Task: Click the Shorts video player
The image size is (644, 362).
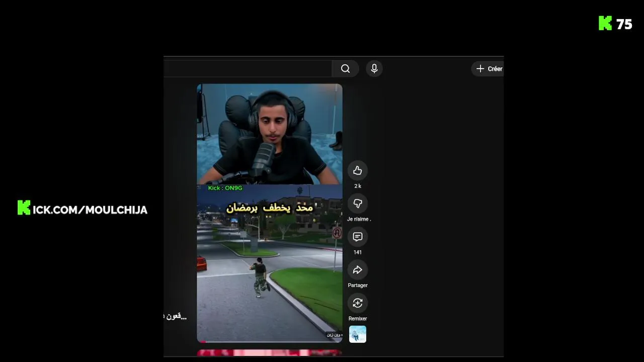Action: (270, 213)
